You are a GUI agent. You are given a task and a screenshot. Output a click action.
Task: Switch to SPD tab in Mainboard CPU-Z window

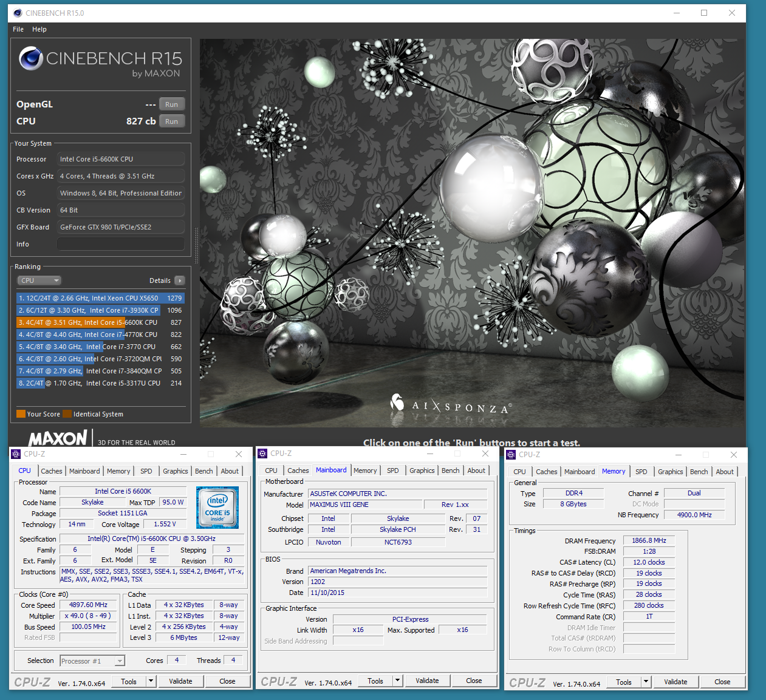point(393,471)
